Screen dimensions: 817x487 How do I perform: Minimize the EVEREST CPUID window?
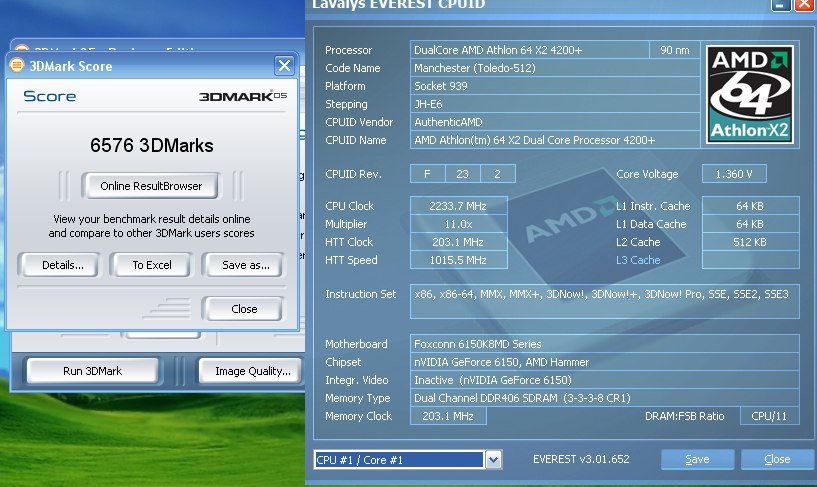(779, 5)
